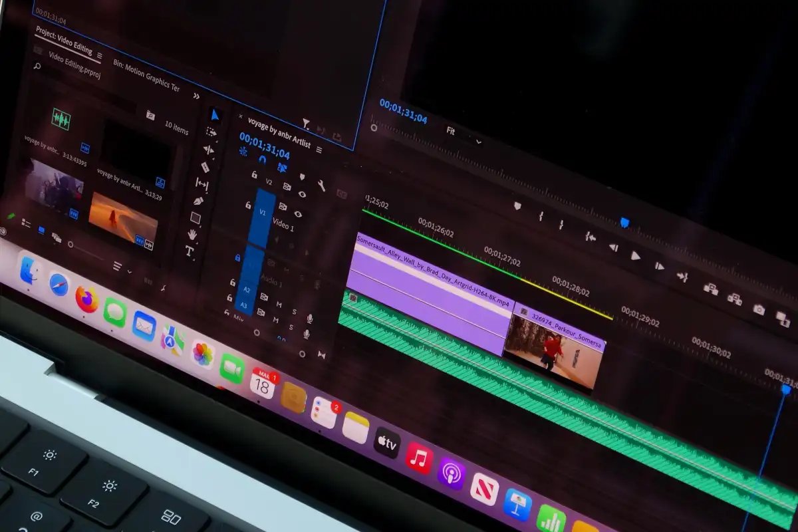Click the Export Frame camera icon
798x532 pixels.
point(759,309)
